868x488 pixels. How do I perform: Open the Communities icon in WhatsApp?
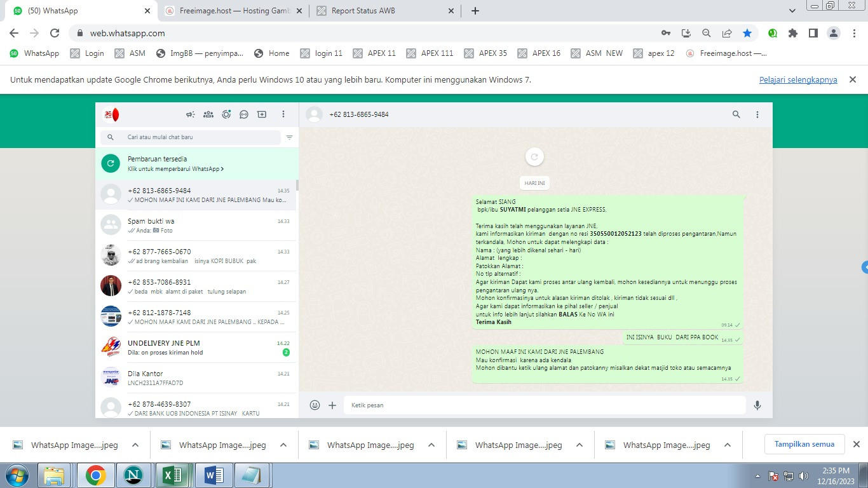tap(208, 114)
